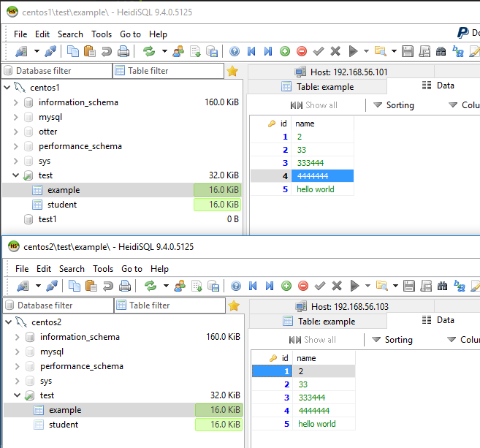Click Run query play icon in centos2 toolbar
This screenshot has height=448, width=480.
point(354,286)
